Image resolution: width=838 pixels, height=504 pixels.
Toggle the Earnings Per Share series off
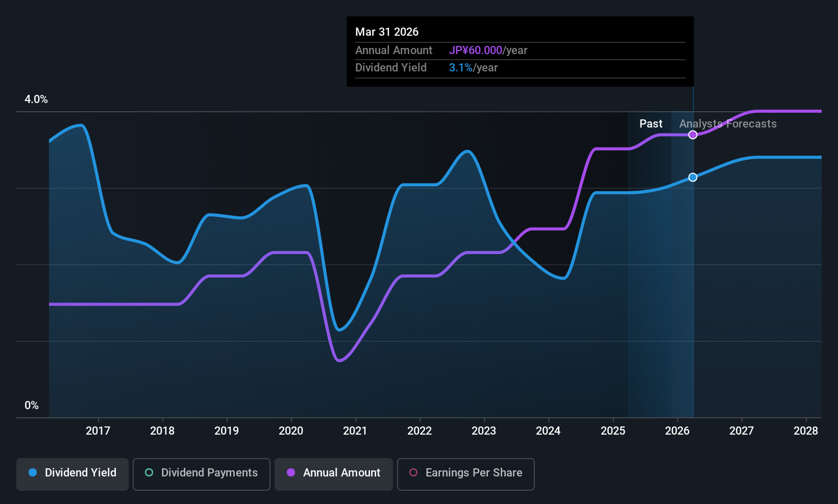pos(465,474)
